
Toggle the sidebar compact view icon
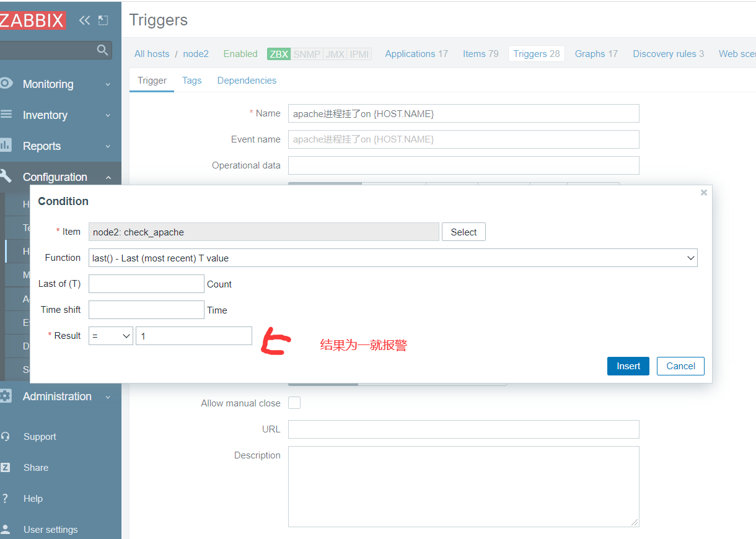click(x=103, y=20)
